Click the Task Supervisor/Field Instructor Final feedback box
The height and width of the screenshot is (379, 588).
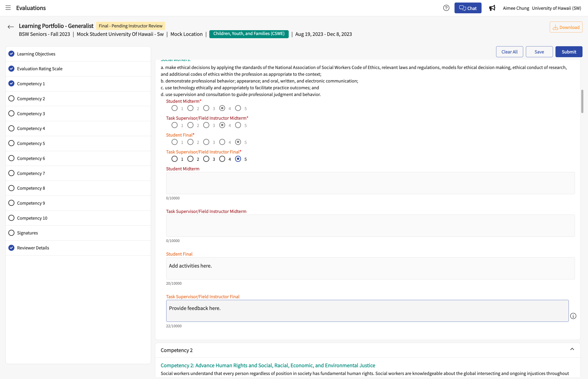pyautogui.click(x=367, y=311)
